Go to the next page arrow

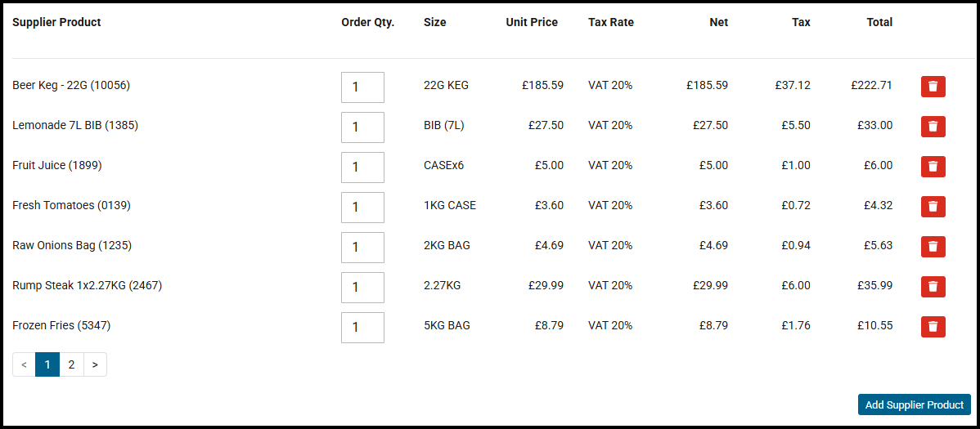(x=95, y=364)
